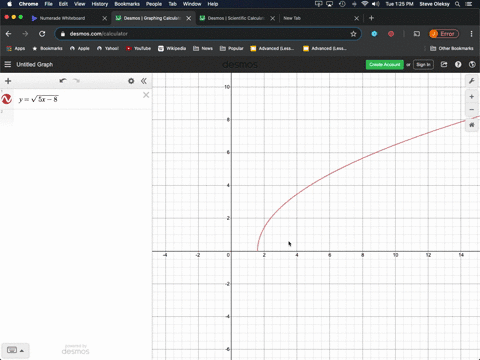This screenshot has width=480, height=360.
Task: Open the Window menu
Action: (192, 4)
